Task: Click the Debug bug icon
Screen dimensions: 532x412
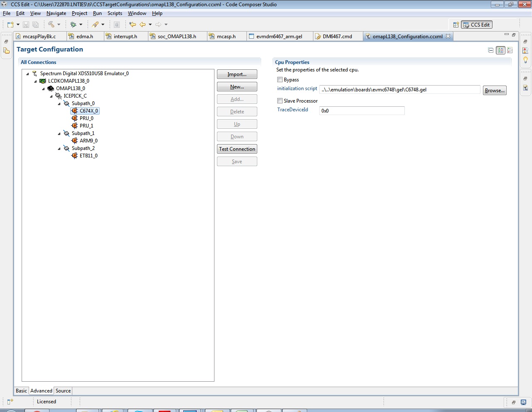Action: tap(73, 25)
